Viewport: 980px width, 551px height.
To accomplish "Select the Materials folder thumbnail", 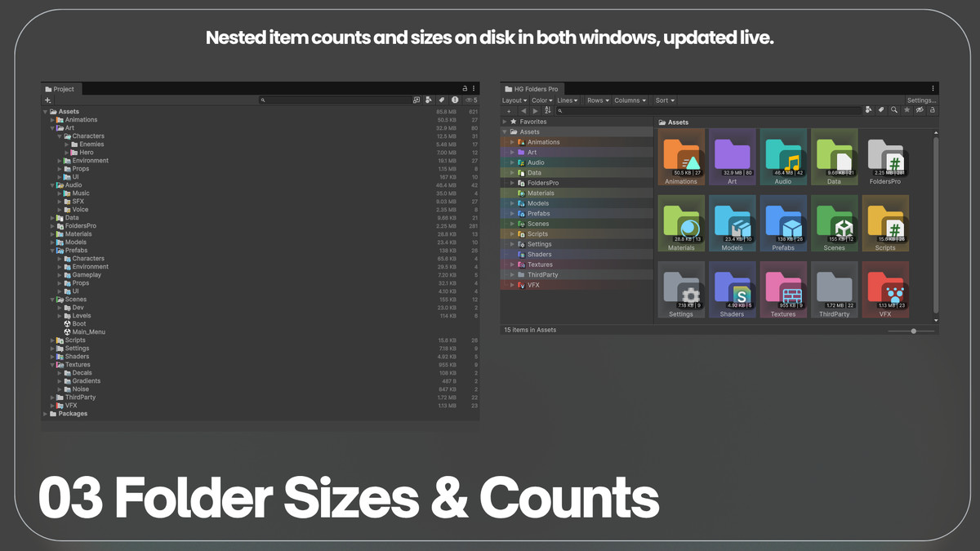I will coord(681,223).
